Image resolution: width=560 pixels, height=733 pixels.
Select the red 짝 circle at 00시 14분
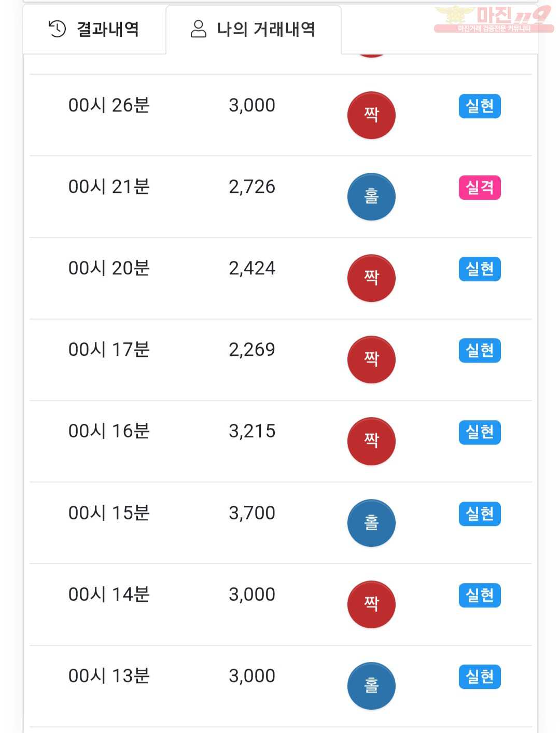[x=371, y=604]
